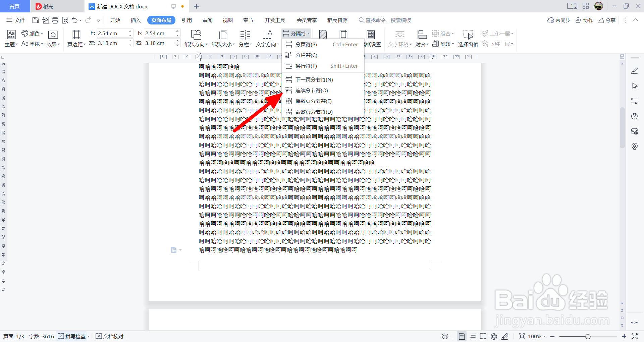Image resolution: width=644 pixels, height=342 pixels.
Task: Open the 选择窗格 selection pane
Action: pos(468,38)
